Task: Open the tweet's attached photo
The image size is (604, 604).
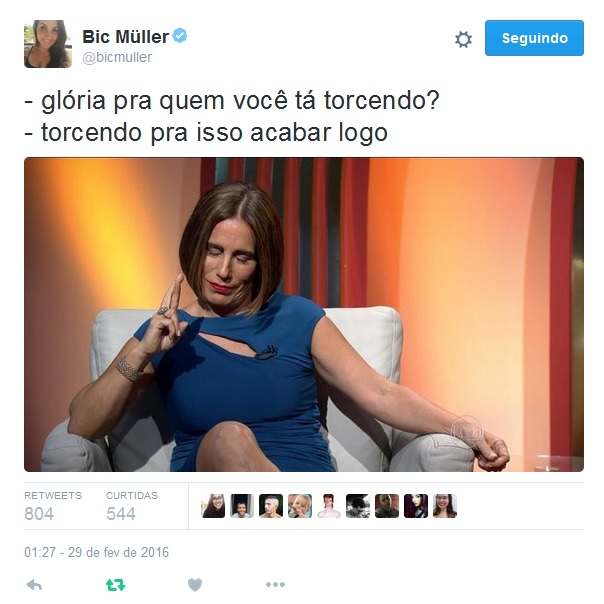Action: pyautogui.click(x=304, y=314)
